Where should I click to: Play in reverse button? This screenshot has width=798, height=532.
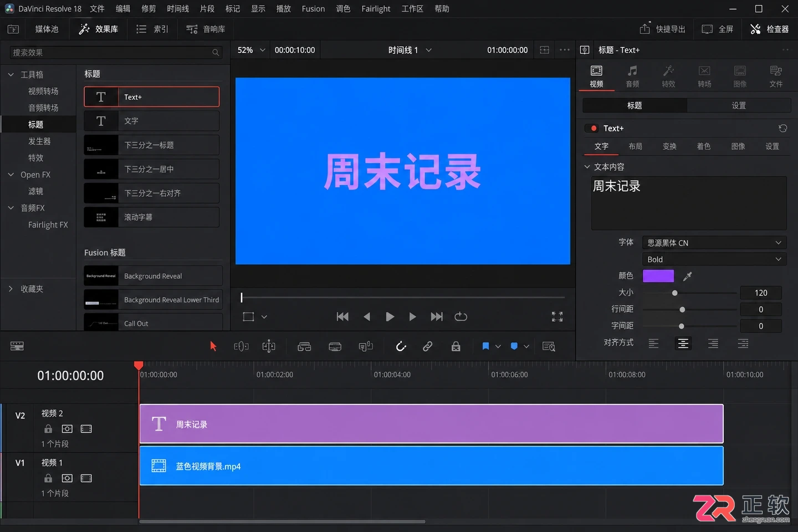[366, 316]
